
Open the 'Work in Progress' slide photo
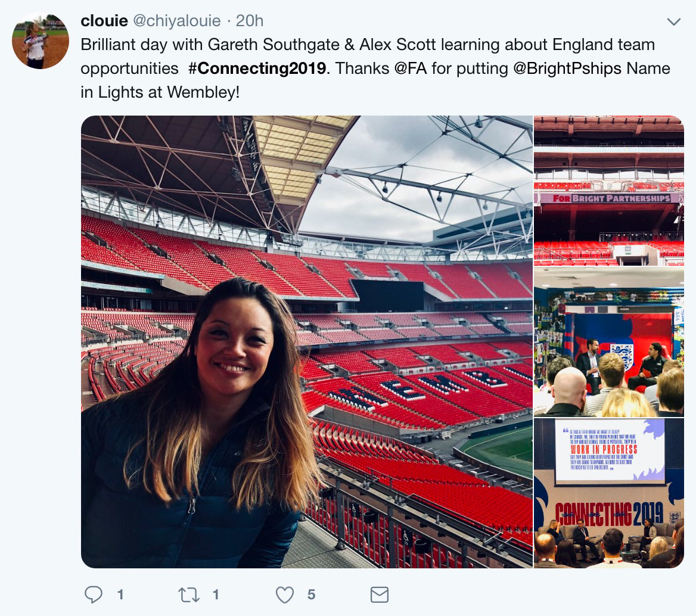point(608,493)
